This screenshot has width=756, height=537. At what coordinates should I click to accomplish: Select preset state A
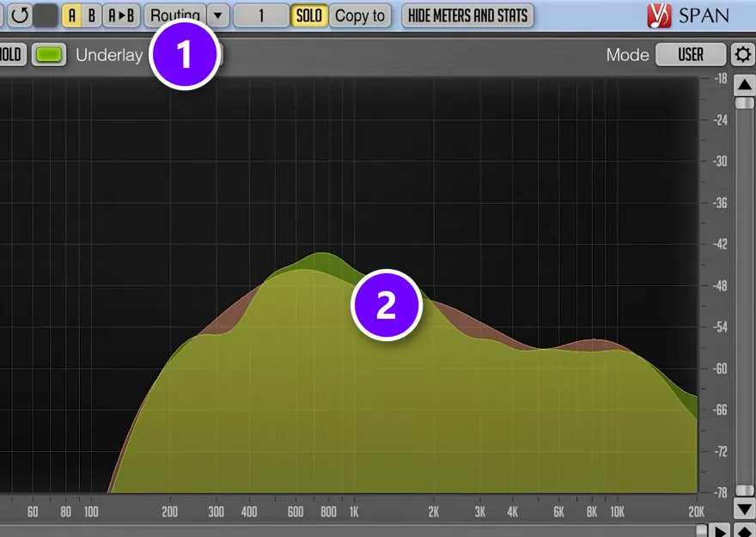click(x=72, y=15)
